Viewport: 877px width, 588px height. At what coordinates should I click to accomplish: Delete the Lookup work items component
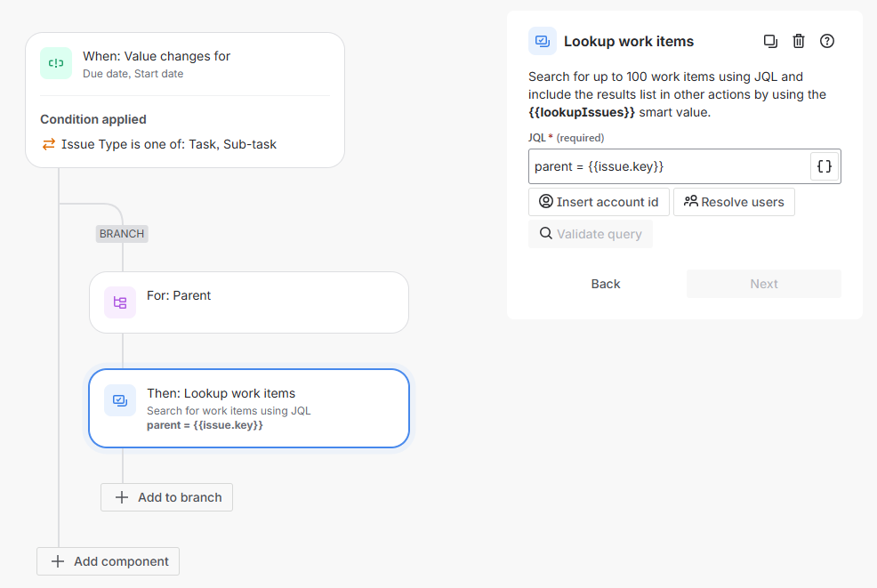point(799,41)
